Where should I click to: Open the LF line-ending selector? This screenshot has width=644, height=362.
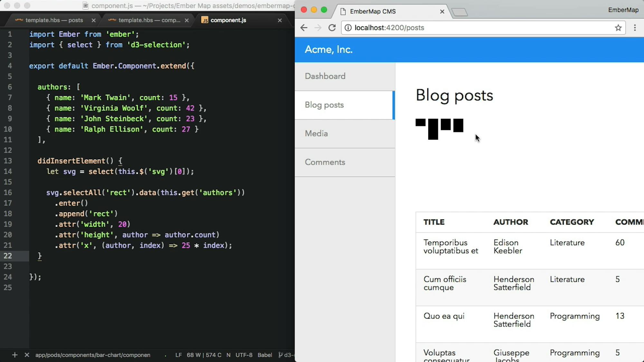178,355
